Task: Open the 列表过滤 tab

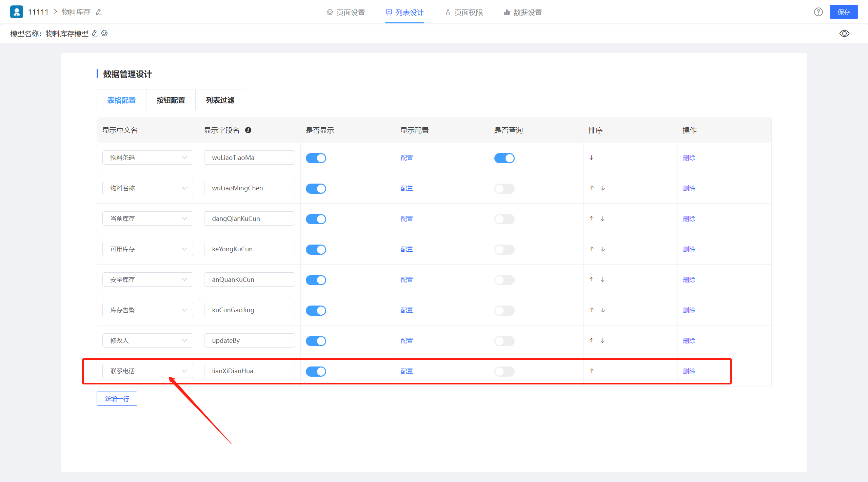Action: (x=220, y=100)
